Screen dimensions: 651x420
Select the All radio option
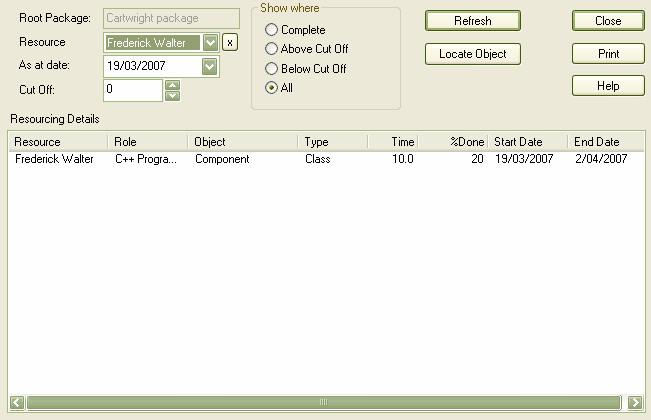[272, 88]
